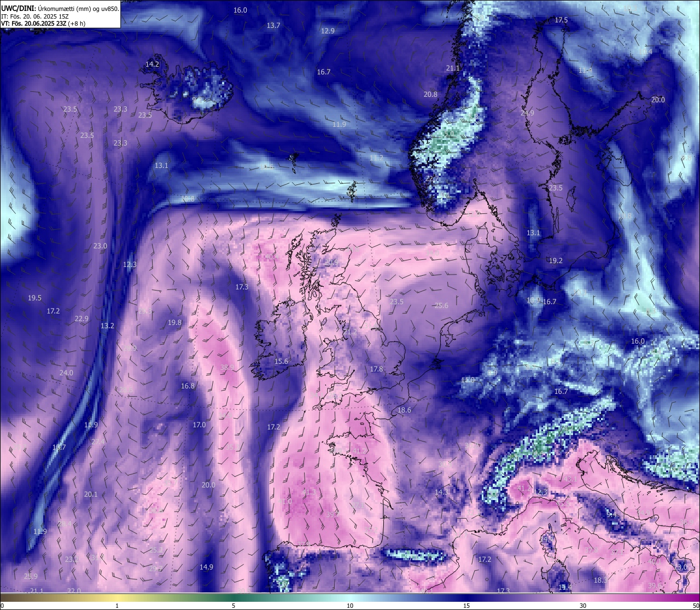Click the 22.0 value label on the map
700x610 pixels.
74,591
